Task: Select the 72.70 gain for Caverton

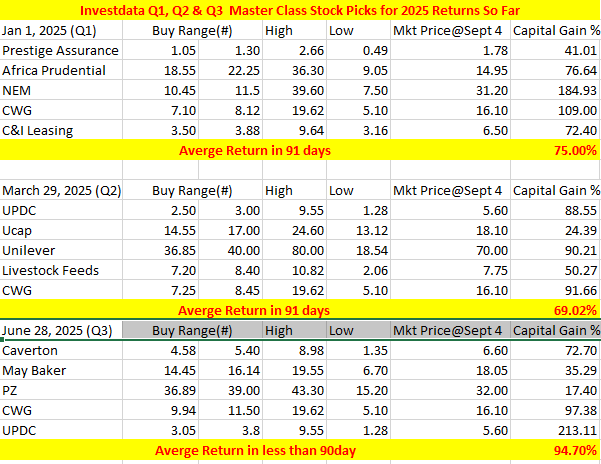Action: click(x=556, y=350)
